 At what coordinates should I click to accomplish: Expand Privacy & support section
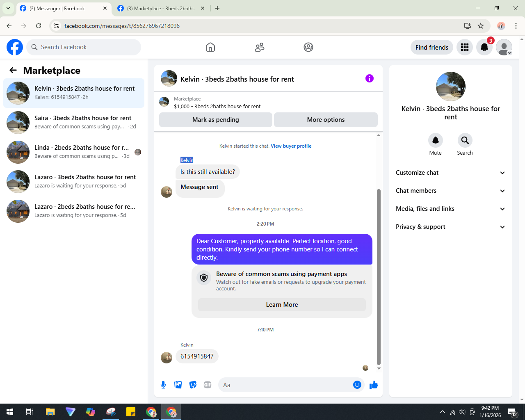click(x=451, y=227)
